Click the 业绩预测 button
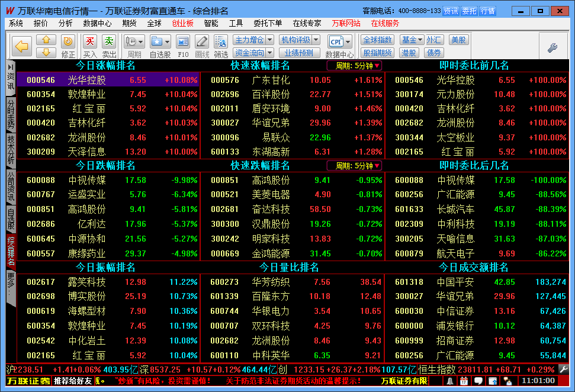 tap(299, 53)
